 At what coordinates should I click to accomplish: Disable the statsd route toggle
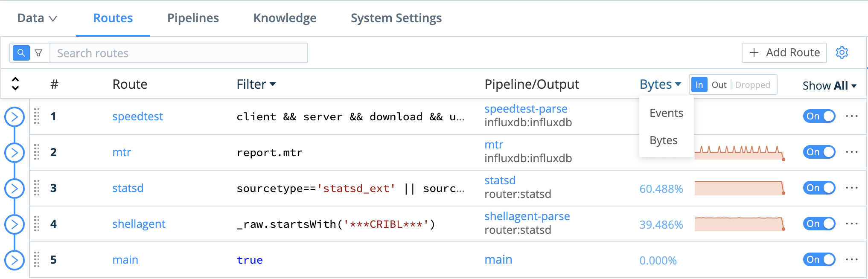pos(818,188)
